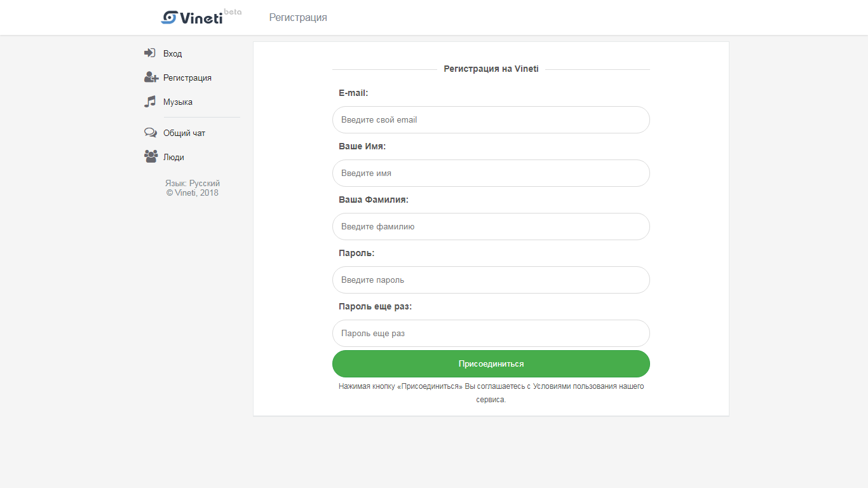This screenshot has width=868, height=488.
Task: Open the Регистрация sidebar link
Action: 187,78
